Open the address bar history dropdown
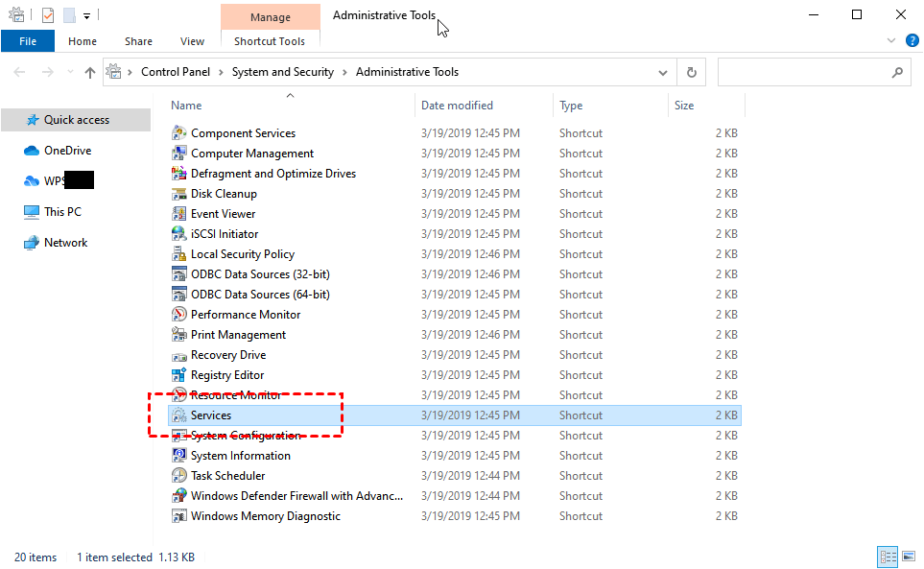Screen dimensions: 924x569 [663, 72]
